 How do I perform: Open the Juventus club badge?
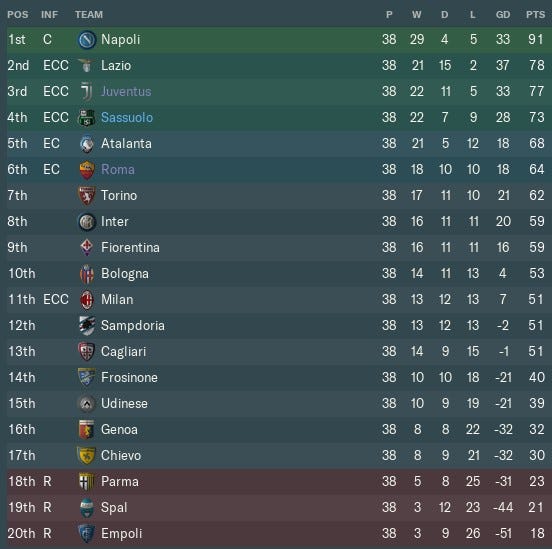(87, 92)
